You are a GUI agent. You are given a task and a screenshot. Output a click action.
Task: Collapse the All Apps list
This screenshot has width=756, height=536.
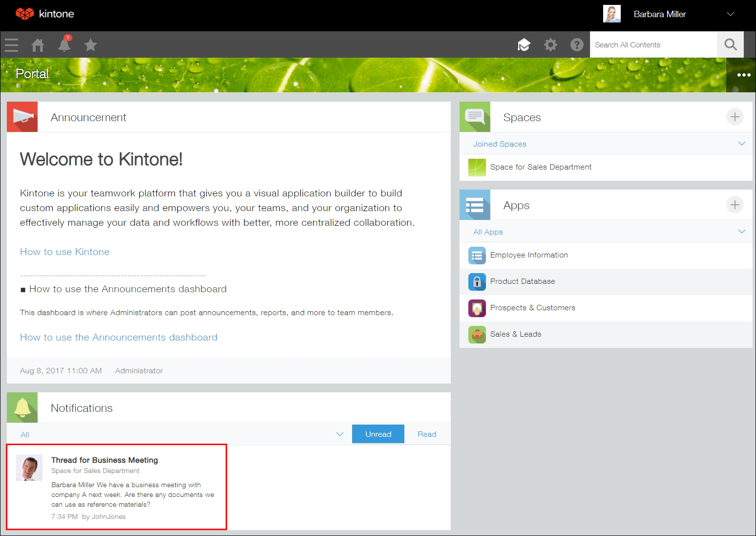coord(742,231)
